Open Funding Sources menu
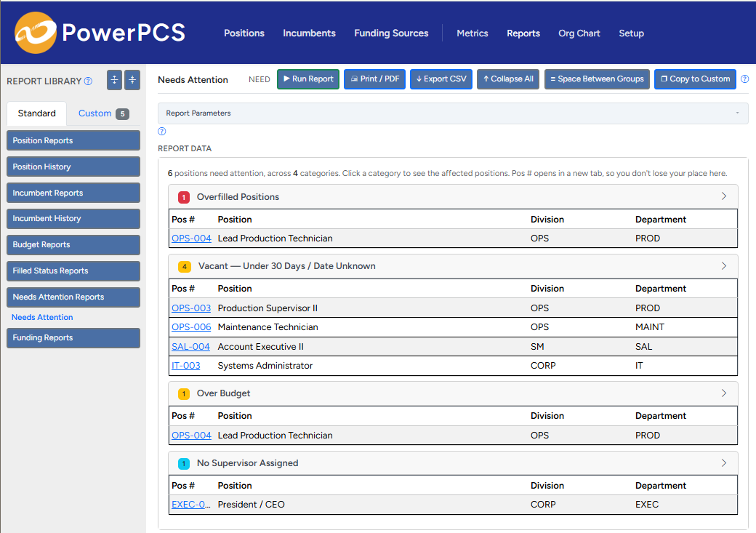The height and width of the screenshot is (533, 756). (x=391, y=33)
